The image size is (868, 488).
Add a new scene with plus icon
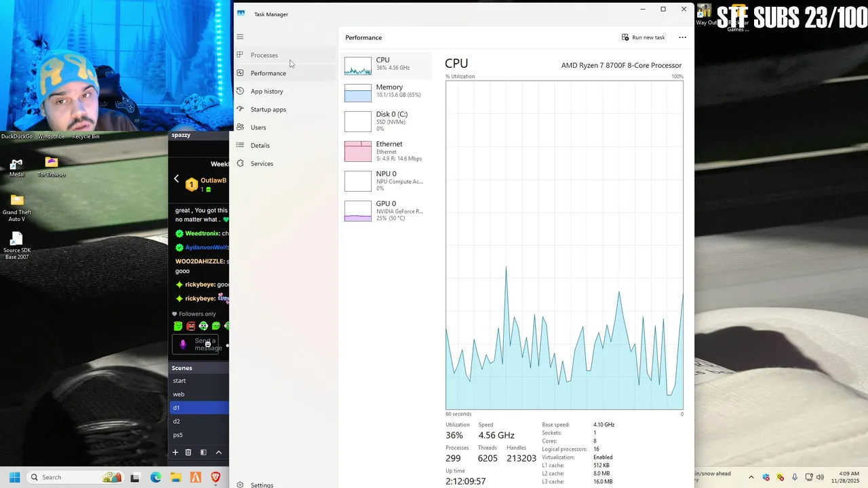[175, 452]
